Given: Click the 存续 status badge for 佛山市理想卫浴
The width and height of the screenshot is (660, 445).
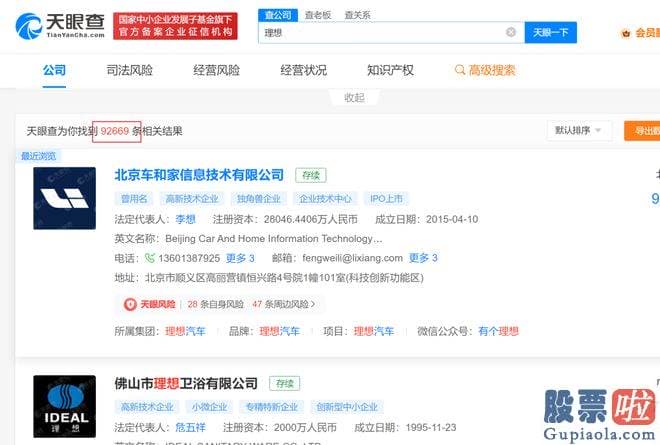Looking at the screenshot, I should point(285,384).
